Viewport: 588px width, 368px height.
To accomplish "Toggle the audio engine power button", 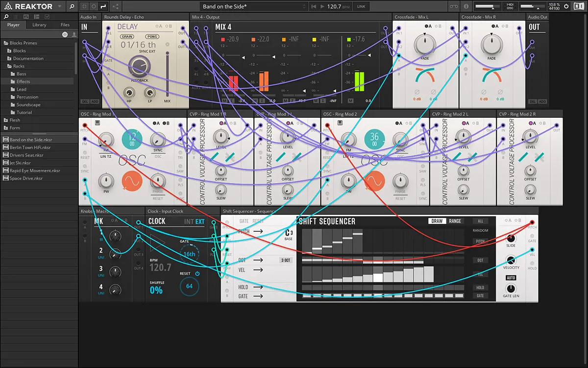I will coord(566,7).
